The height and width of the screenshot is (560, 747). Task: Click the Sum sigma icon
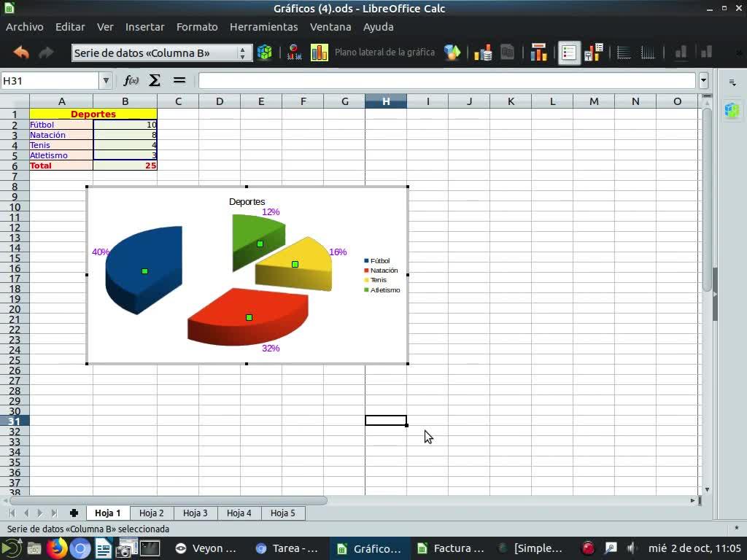[x=155, y=80]
